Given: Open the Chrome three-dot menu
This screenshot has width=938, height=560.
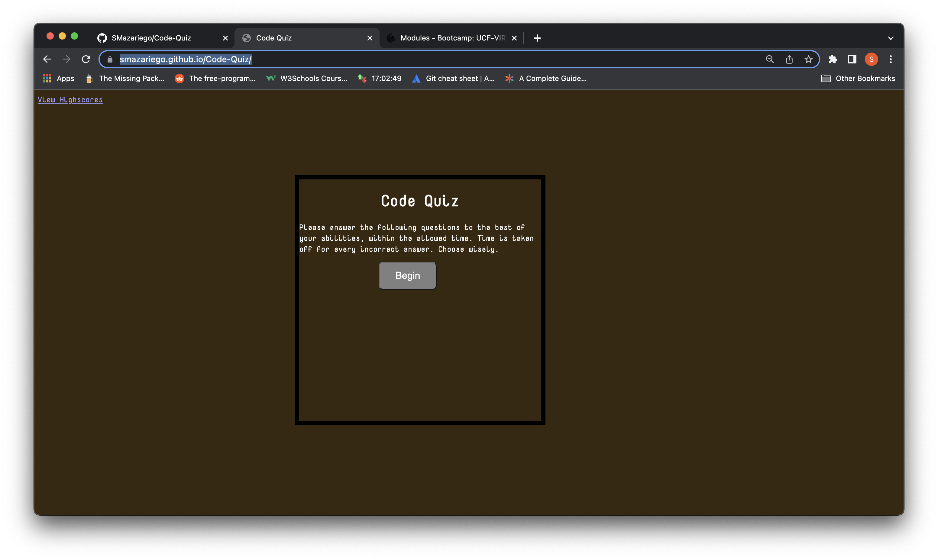Looking at the screenshot, I should 891,59.
